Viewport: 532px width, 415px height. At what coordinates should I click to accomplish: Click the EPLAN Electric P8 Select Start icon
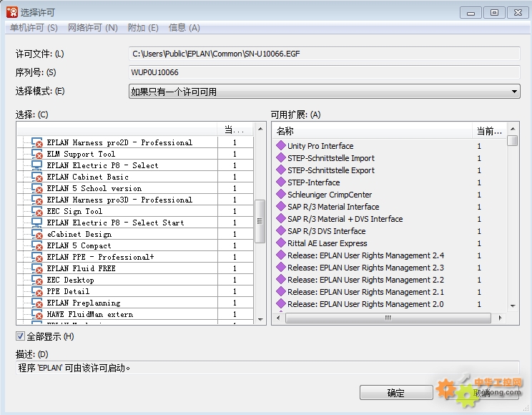click(x=36, y=223)
